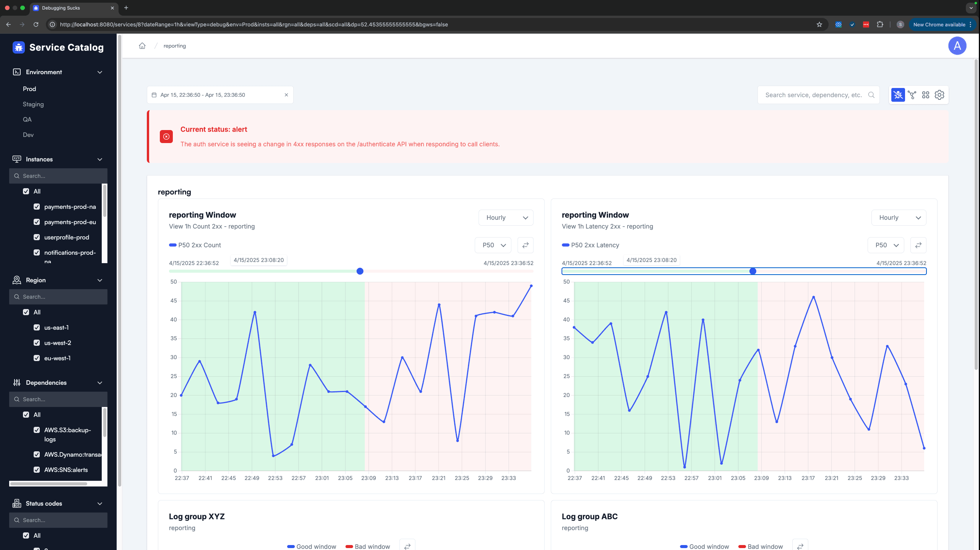Screen dimensions: 980x550
Task: Open P50 percentile dropdown on Latency chart
Action: pos(886,245)
